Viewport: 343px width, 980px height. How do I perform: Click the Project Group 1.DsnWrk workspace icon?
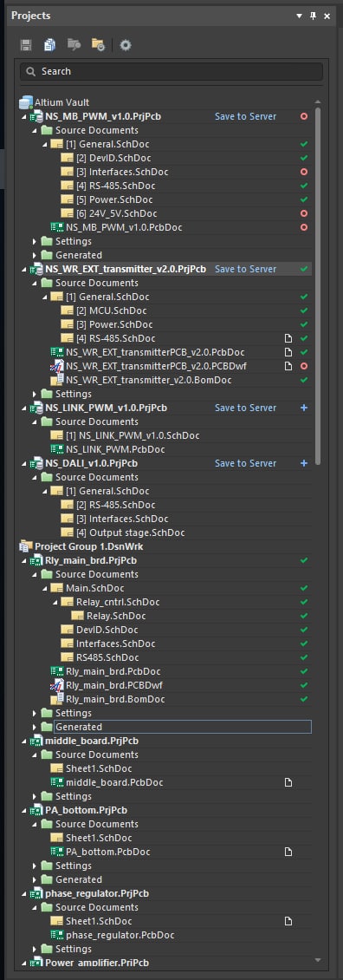tap(26, 546)
